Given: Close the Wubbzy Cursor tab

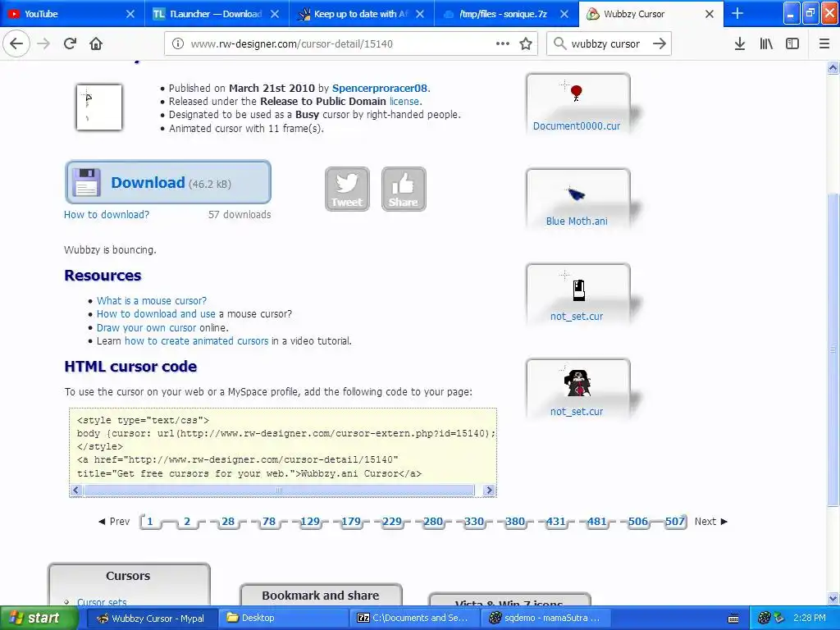Looking at the screenshot, I should tap(710, 14).
